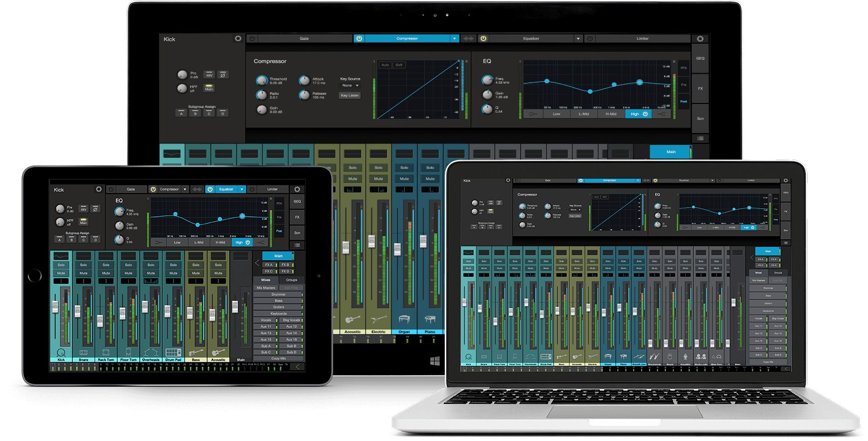The image size is (868, 441).
Task: Click the Snare channel icon on tablet
Action: (84, 352)
